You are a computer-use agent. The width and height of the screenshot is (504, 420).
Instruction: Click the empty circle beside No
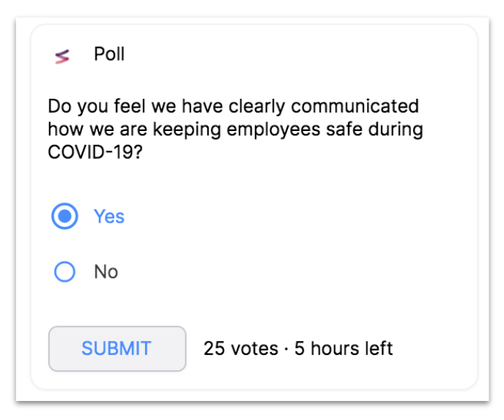pos(64,271)
